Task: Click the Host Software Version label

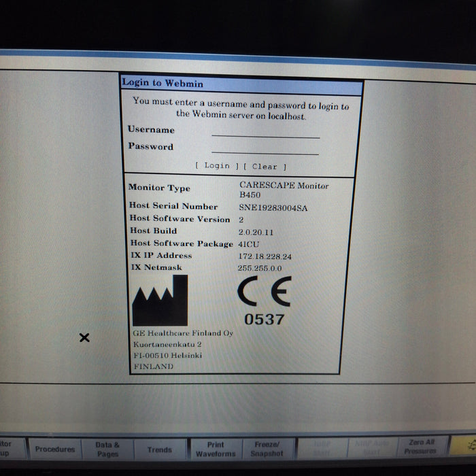Action: click(x=180, y=219)
